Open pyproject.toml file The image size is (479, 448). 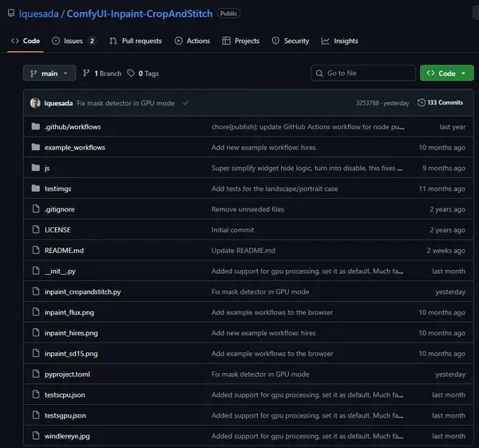67,374
